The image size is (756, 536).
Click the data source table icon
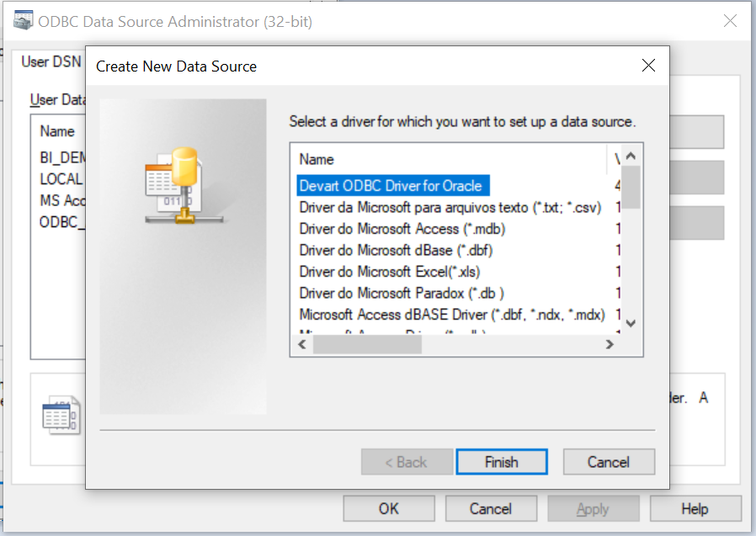tap(61, 415)
